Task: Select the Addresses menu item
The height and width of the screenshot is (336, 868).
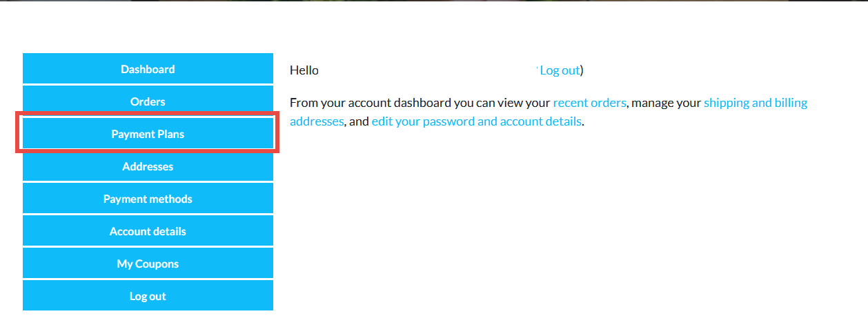Action: 148,166
